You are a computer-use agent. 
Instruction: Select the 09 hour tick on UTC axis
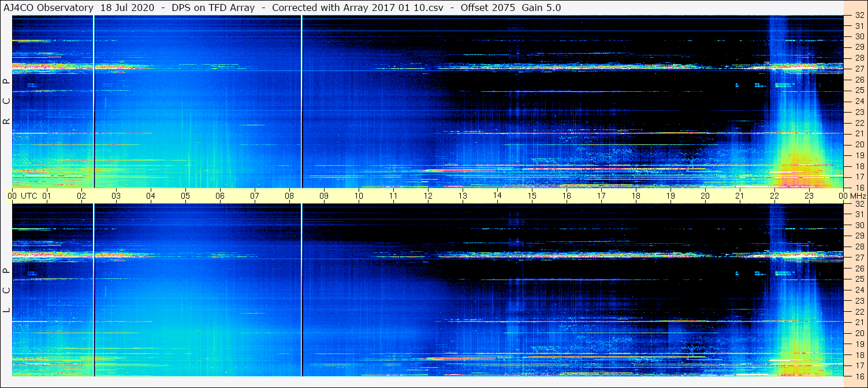coord(324,196)
